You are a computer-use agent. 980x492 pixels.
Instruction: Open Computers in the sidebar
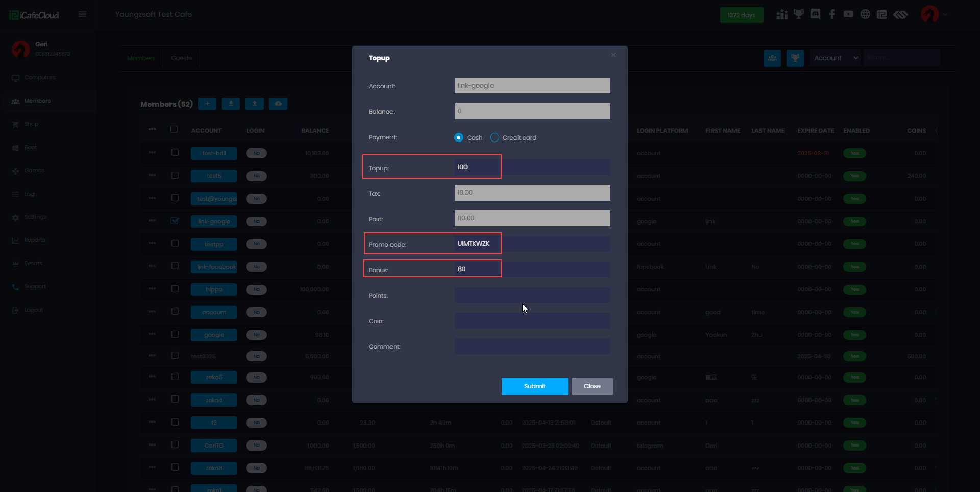(39, 78)
